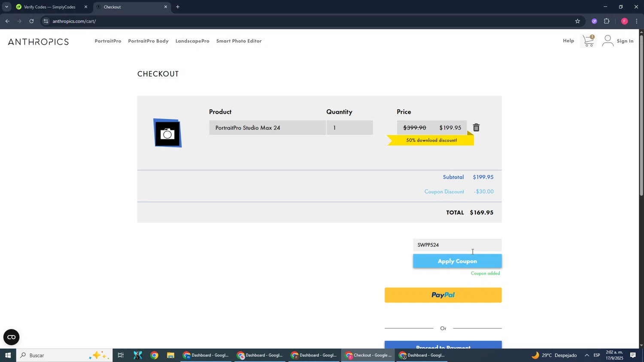Click the purple extension icon in toolbar

pos(594,21)
